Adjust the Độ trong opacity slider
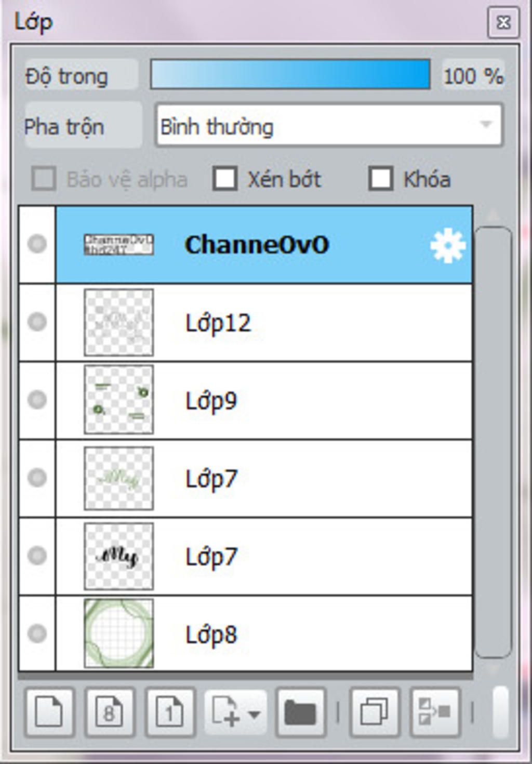 pyautogui.click(x=290, y=74)
